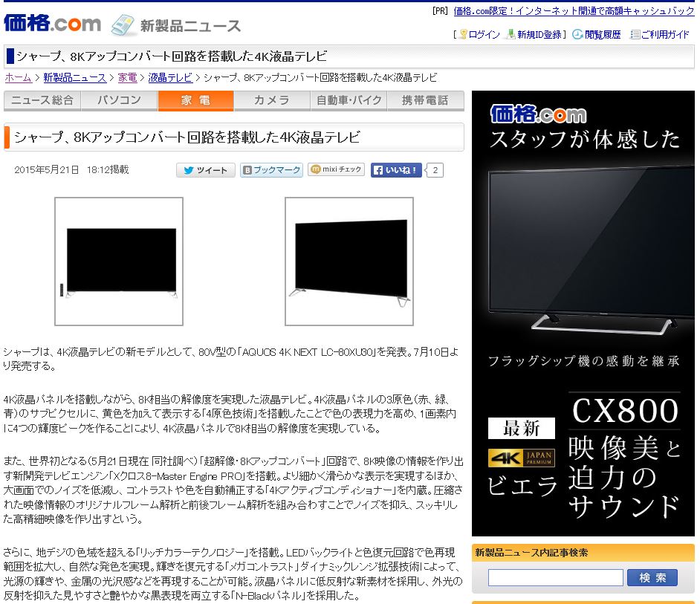Open 液晶テレビ breadcrumb link

pyautogui.click(x=170, y=78)
